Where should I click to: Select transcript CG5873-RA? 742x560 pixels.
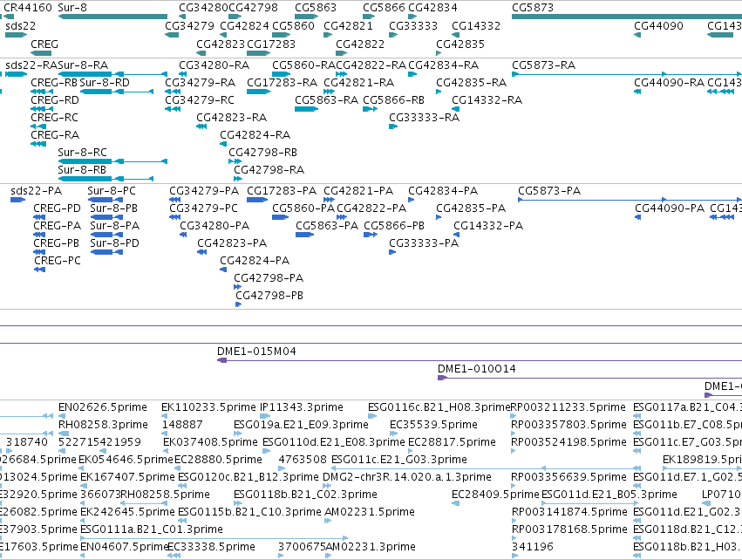544,65
